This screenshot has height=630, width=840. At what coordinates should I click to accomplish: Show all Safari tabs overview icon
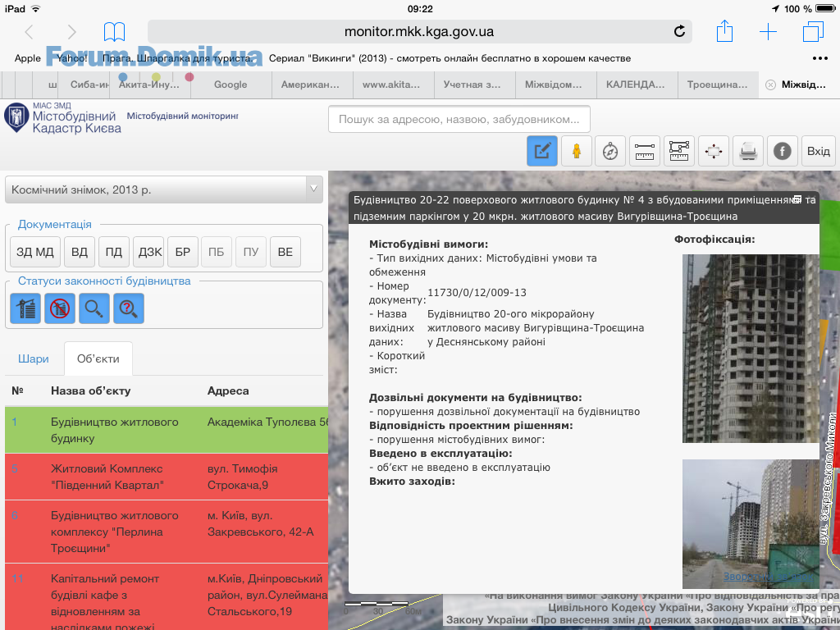click(813, 31)
